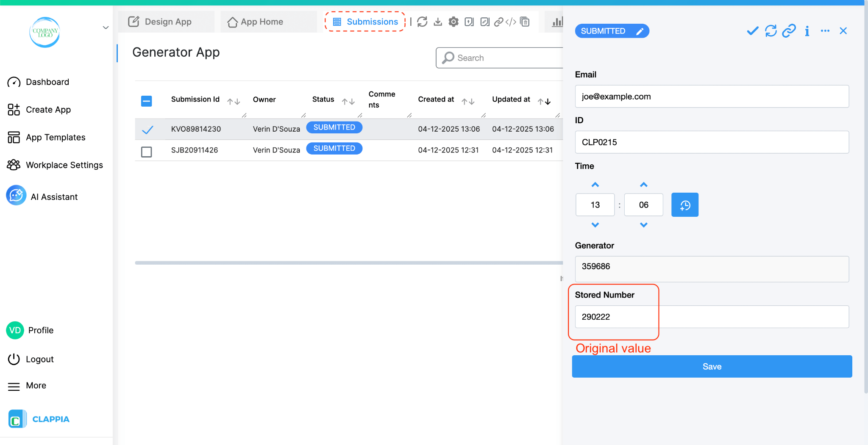Click the hour input showing 13
Viewport: 868px width, 445px height.
click(595, 205)
